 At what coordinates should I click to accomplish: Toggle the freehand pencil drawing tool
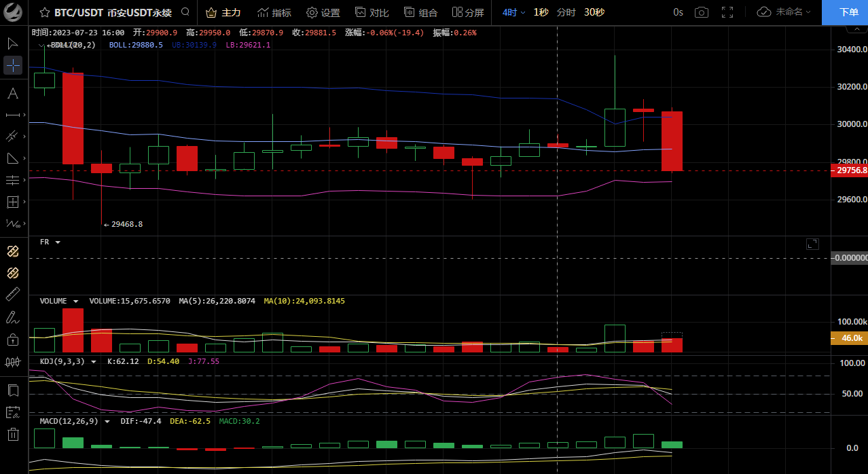point(13,316)
